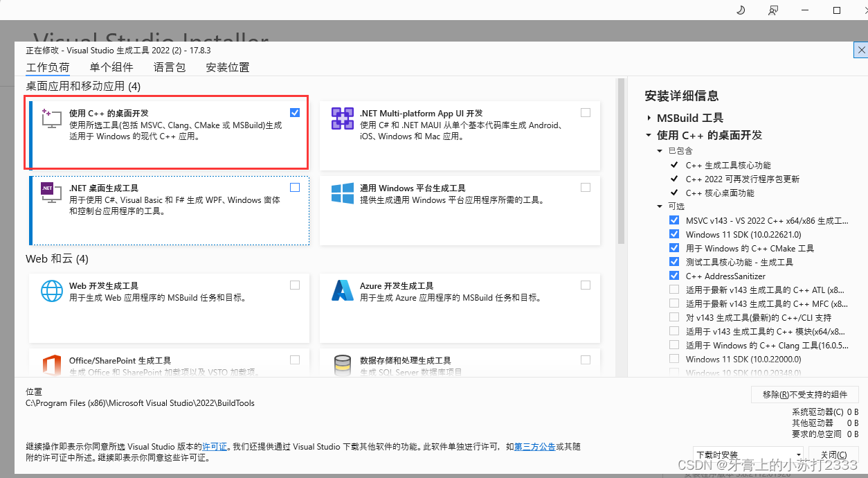Check C++/CLI support for v143 tools
This screenshot has width=868, height=478.
click(674, 317)
